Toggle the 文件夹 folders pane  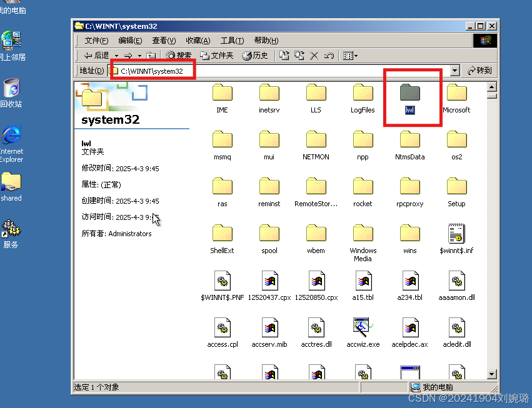217,56
